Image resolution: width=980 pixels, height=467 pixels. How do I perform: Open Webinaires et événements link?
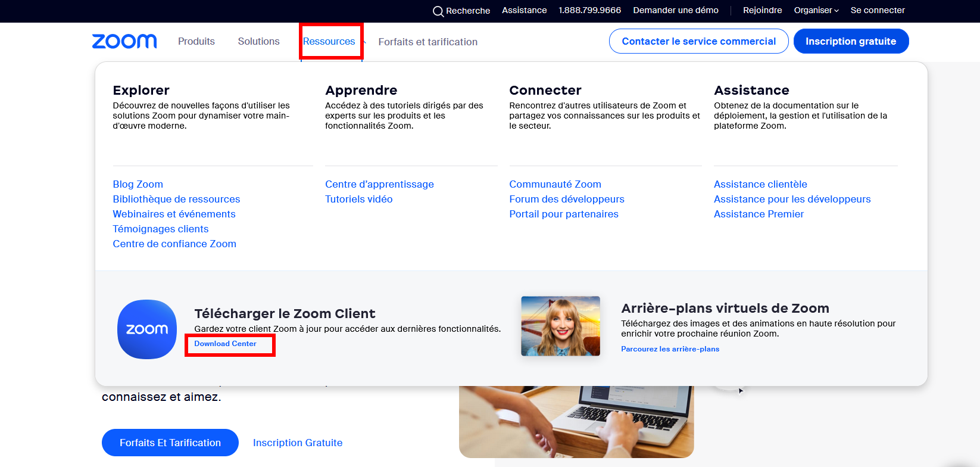(174, 214)
